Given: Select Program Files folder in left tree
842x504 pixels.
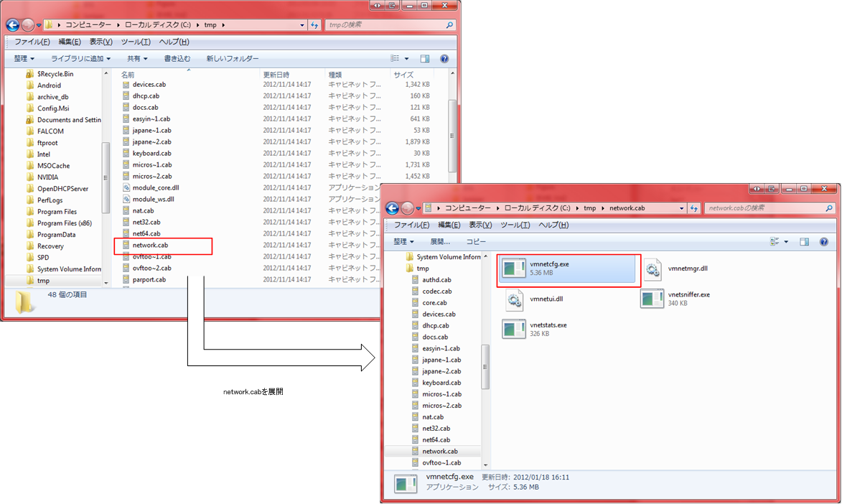Looking at the screenshot, I should point(57,212).
